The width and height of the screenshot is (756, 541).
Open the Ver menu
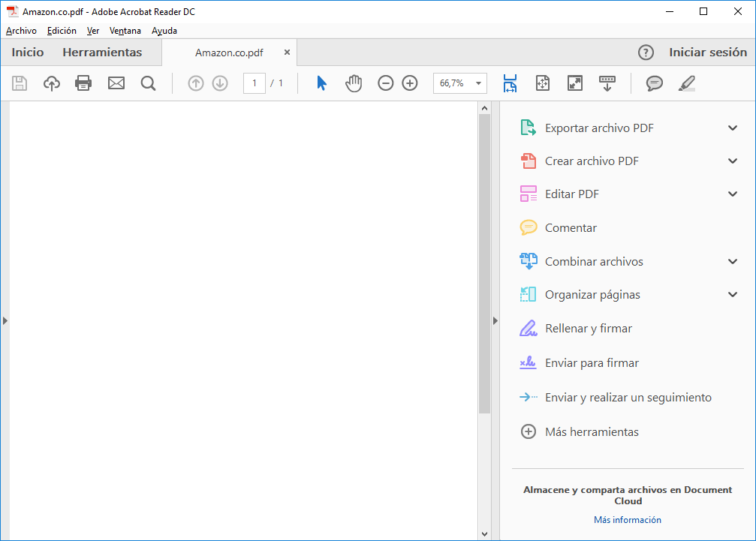pos(93,31)
